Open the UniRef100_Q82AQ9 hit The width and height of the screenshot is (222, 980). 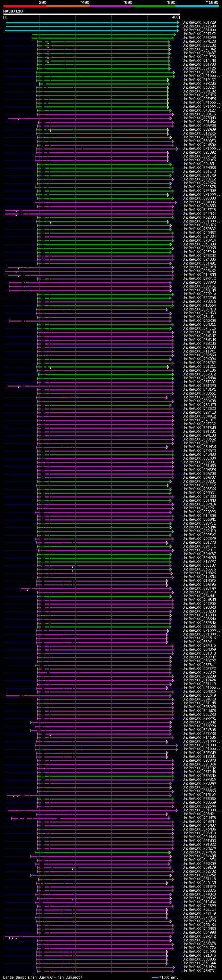pos(199,129)
